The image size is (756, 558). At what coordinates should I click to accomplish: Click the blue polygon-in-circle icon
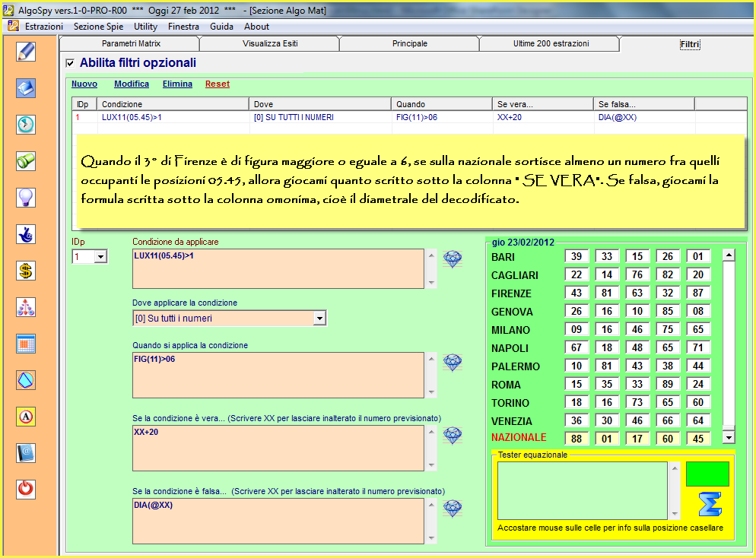click(26, 379)
